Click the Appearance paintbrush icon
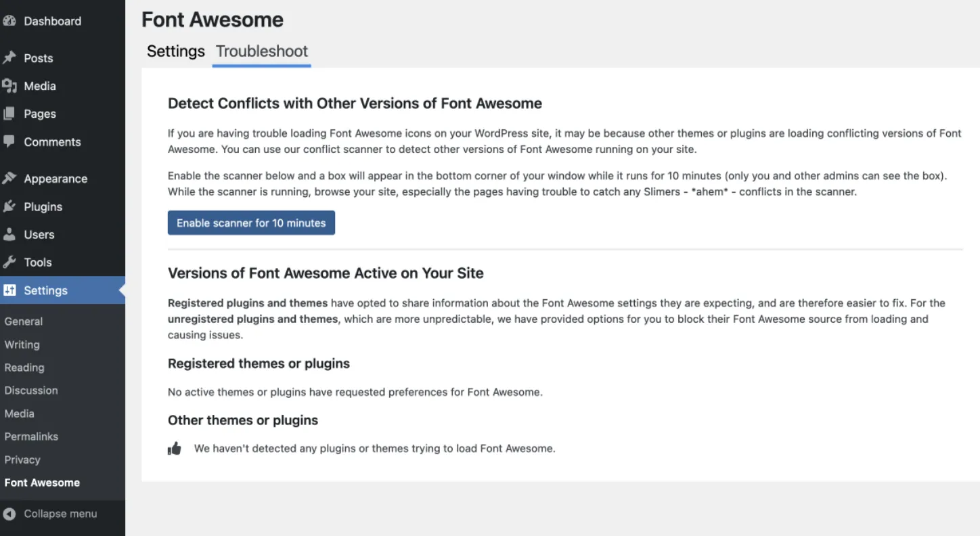The image size is (980, 536). click(x=9, y=179)
